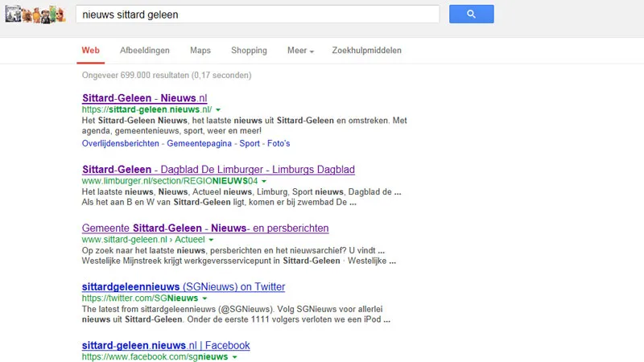Click the blue search magnifier button
644x362 pixels.
pos(471,14)
